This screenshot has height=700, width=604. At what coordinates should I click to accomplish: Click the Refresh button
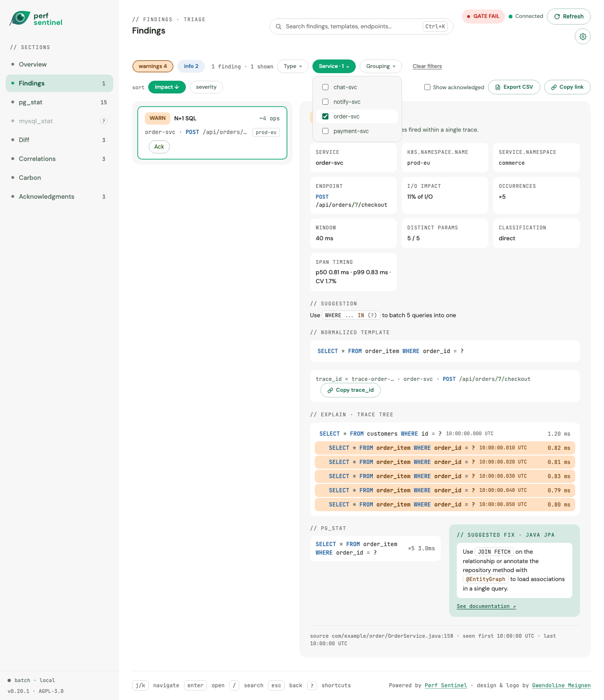(569, 17)
